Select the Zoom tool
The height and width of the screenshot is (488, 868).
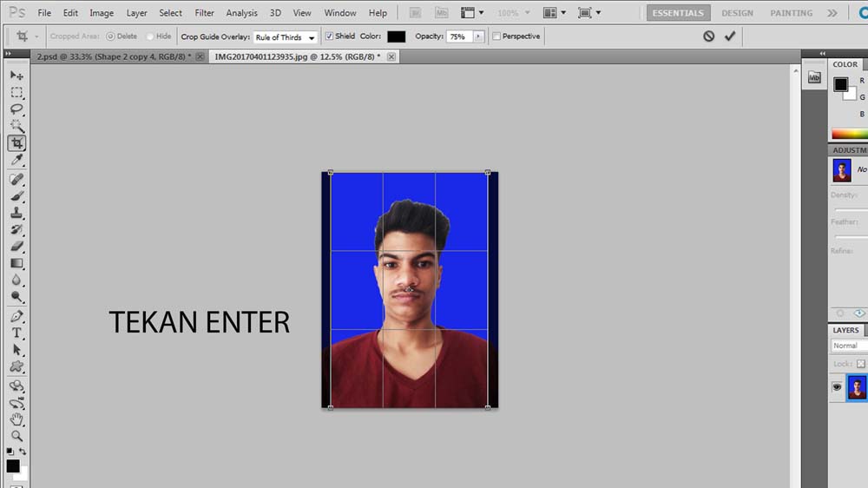(16, 436)
